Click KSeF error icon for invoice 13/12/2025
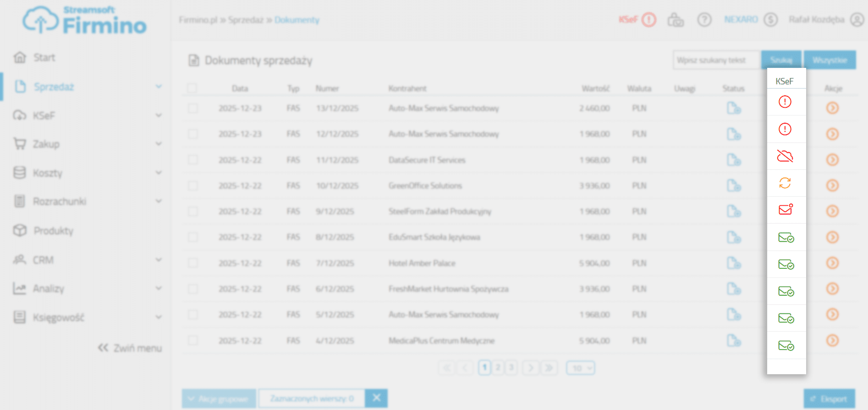Viewport: 868px width, 410px height. click(785, 102)
